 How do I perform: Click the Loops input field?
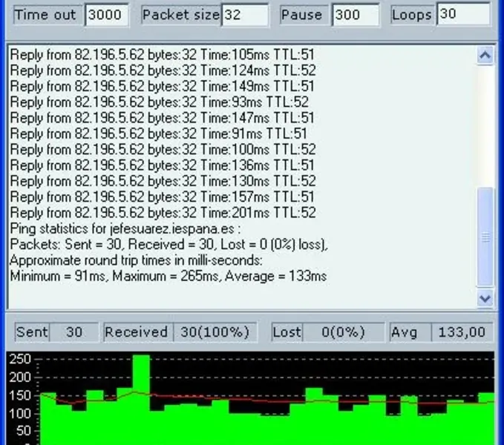(463, 14)
